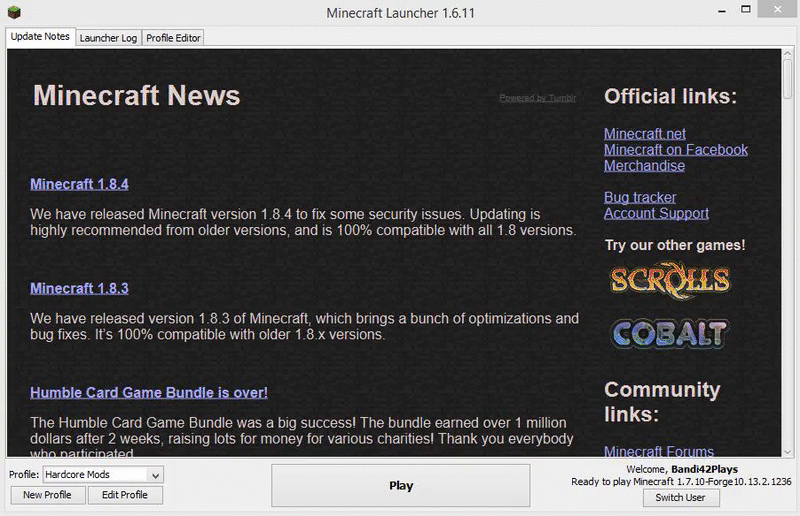Launch the game with Play button
This screenshot has width=800, height=516.
pos(401,485)
